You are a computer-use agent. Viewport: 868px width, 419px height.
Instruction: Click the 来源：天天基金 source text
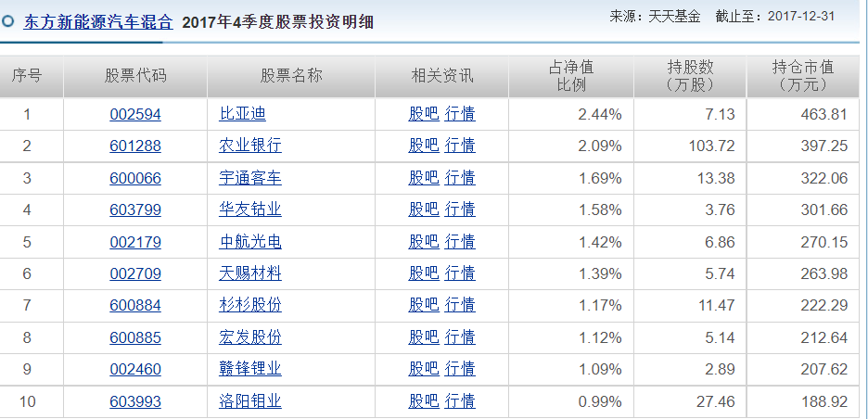pos(655,16)
